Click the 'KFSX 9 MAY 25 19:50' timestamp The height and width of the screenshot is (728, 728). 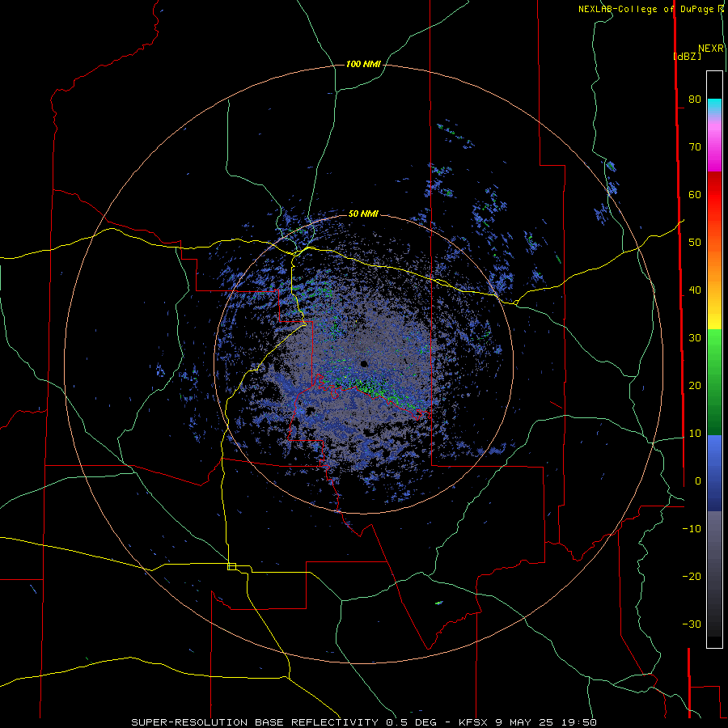click(x=527, y=722)
